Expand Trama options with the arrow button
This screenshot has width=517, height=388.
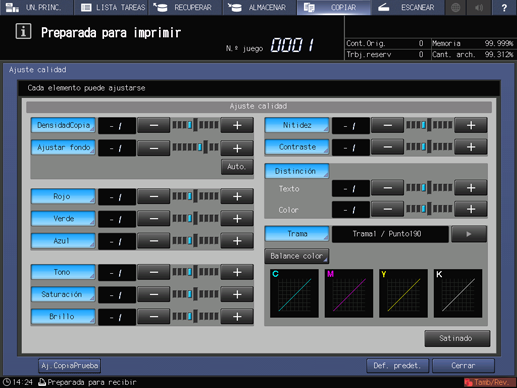469,234
